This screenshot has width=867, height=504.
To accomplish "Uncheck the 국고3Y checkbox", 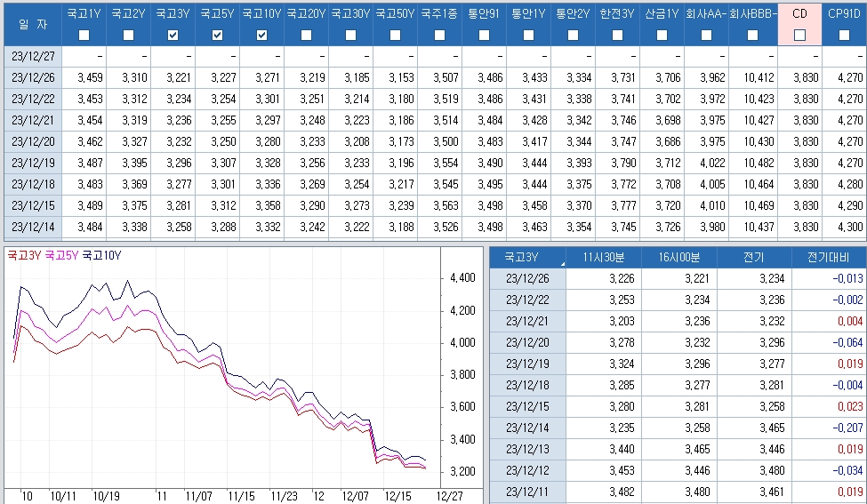I will (x=173, y=36).
